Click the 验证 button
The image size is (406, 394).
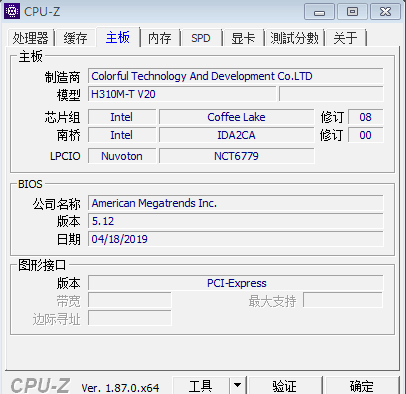(285, 386)
